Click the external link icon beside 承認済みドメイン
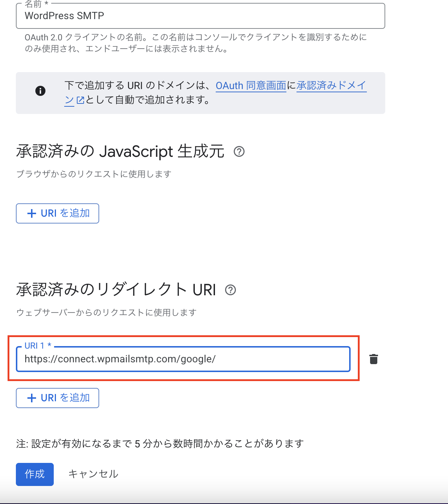This screenshot has height=504, width=448. click(80, 100)
